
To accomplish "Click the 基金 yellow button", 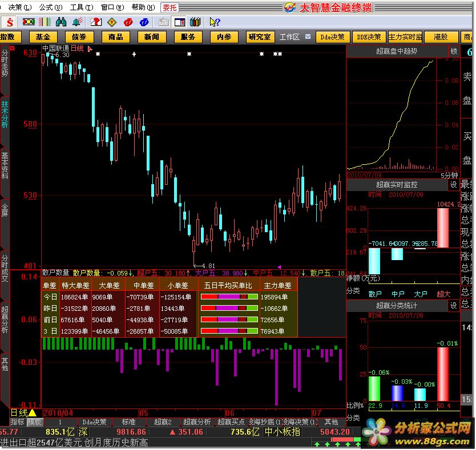I will pyautogui.click(x=43, y=37).
